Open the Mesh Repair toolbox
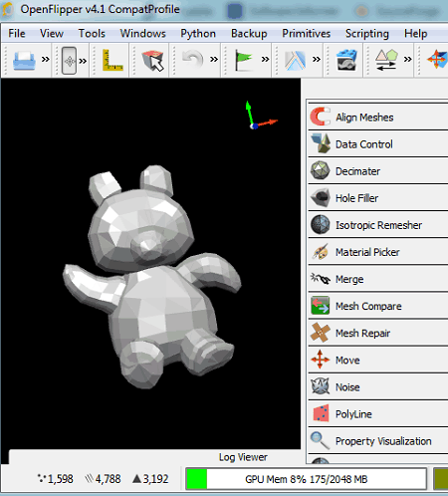 [377, 333]
